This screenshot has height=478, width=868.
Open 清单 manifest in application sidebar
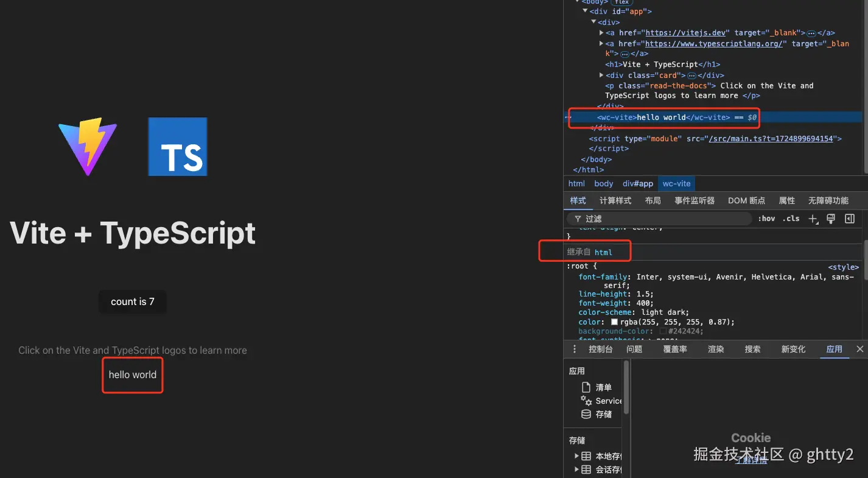click(604, 387)
